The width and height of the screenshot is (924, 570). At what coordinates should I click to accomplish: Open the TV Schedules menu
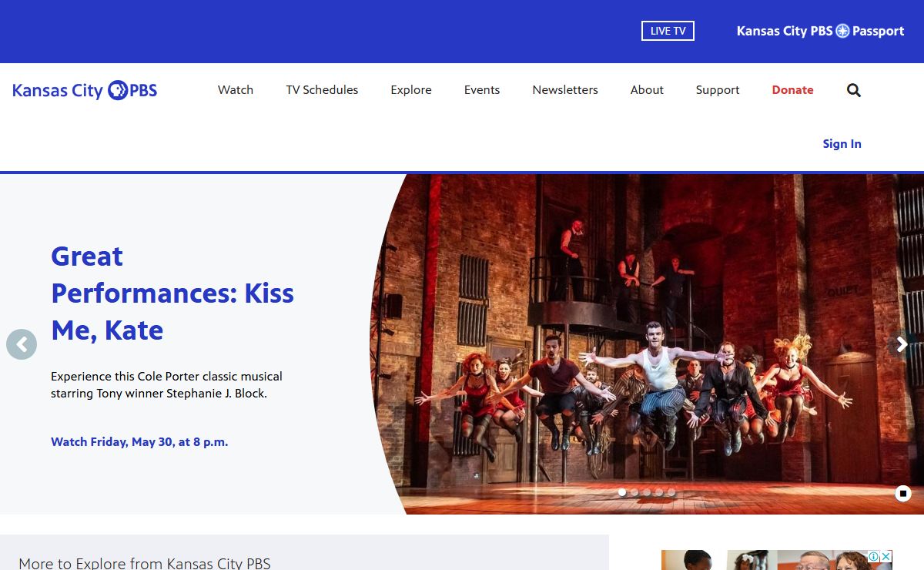point(322,90)
